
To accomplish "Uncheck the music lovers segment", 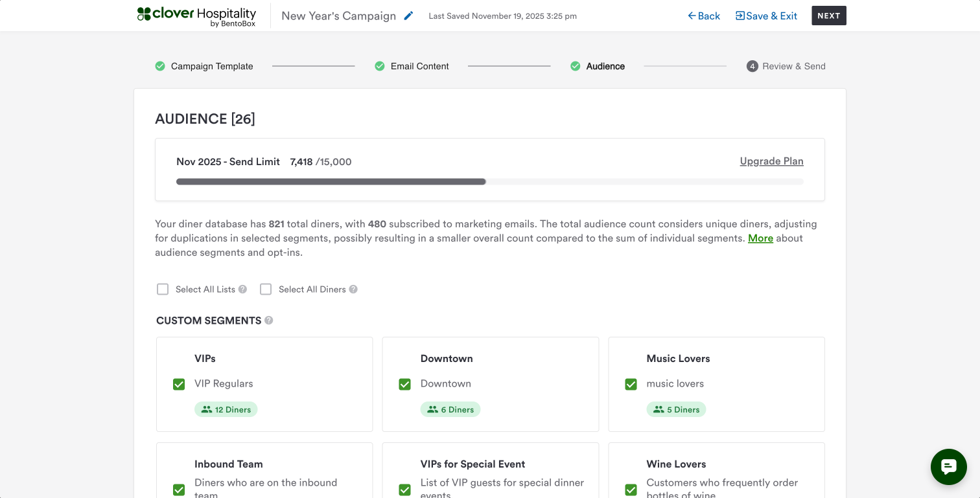I will 631,385.
